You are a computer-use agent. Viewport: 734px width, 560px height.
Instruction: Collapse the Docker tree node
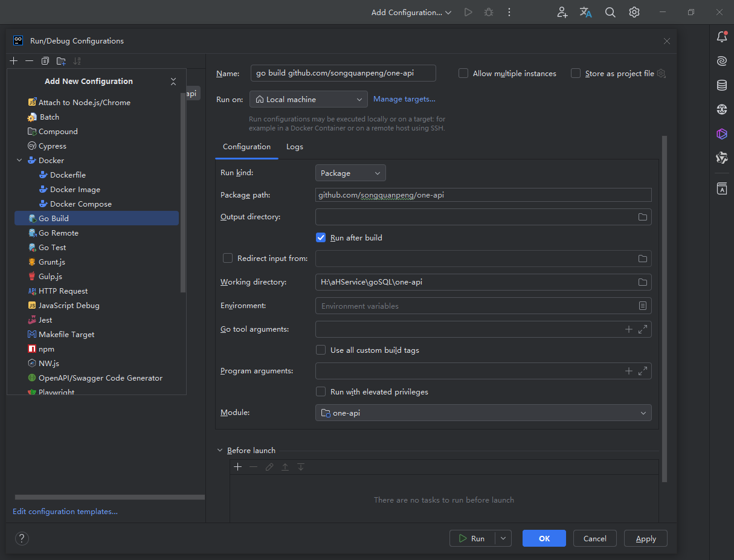[x=19, y=161]
